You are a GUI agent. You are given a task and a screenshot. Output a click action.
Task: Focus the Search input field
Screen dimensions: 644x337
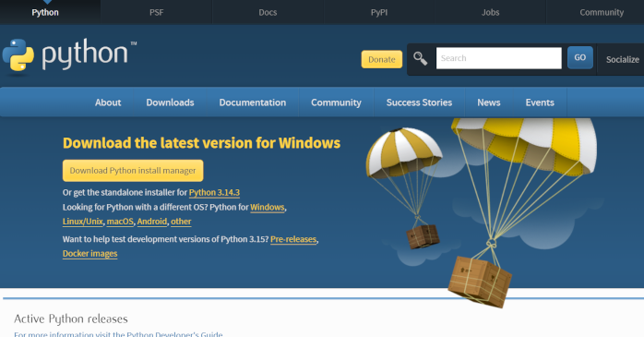click(x=498, y=58)
